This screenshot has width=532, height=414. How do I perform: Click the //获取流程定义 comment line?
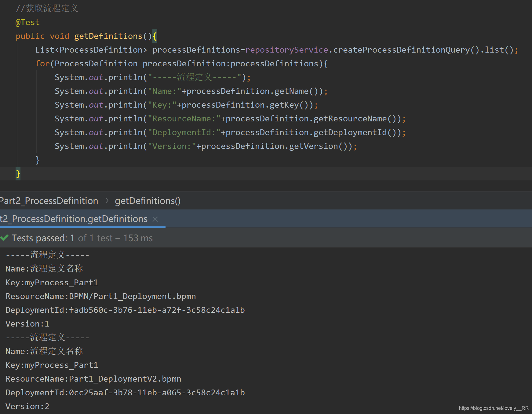(x=47, y=8)
